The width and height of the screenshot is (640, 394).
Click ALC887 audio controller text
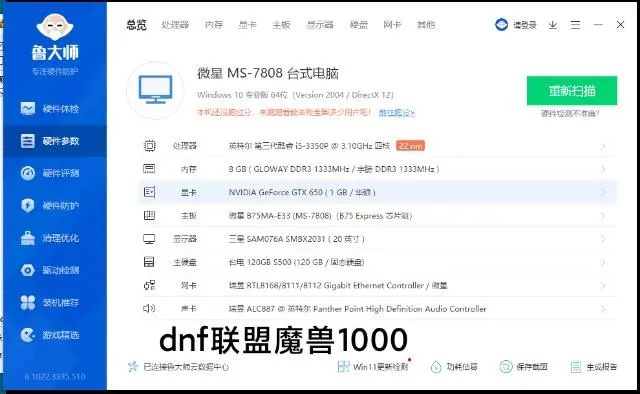point(358,309)
